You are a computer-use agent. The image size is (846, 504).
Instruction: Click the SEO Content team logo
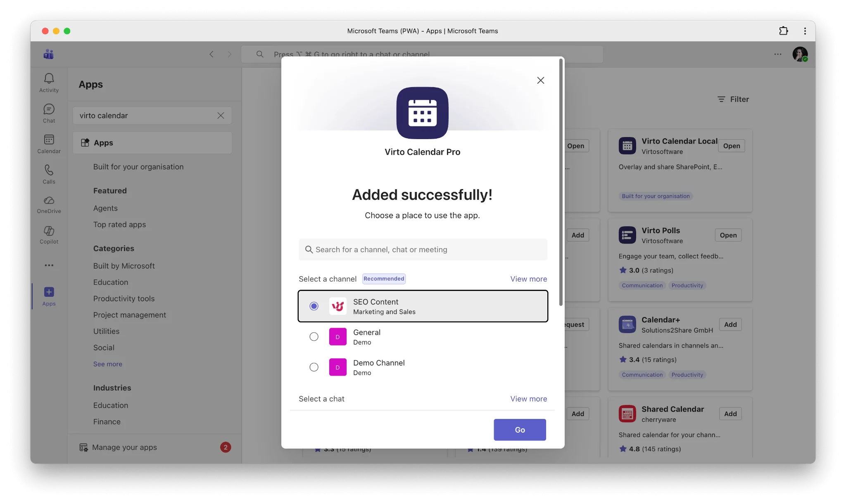(x=337, y=306)
